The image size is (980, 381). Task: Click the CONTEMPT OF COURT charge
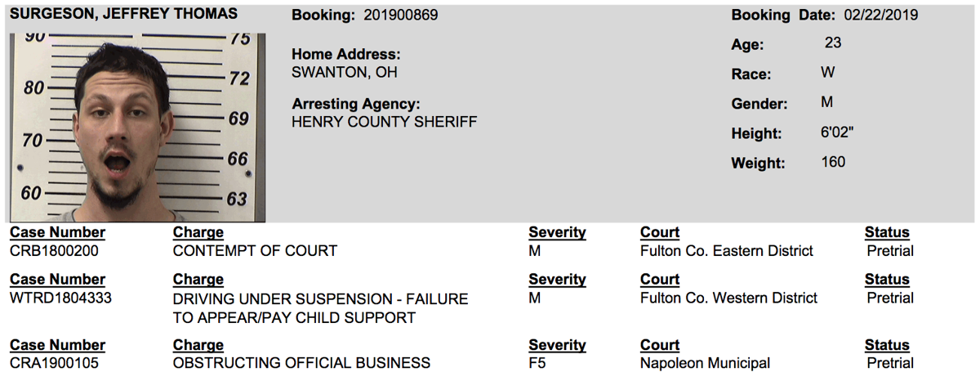tap(255, 251)
